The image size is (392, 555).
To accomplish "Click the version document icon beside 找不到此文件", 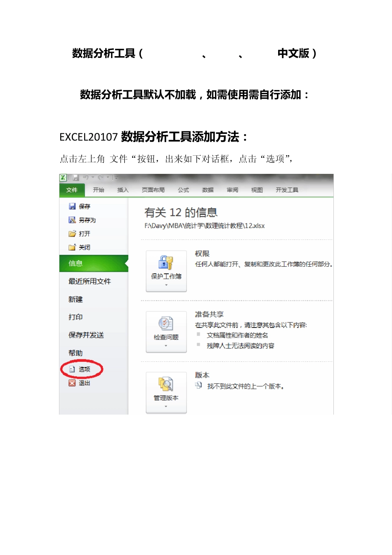I will tap(199, 385).
